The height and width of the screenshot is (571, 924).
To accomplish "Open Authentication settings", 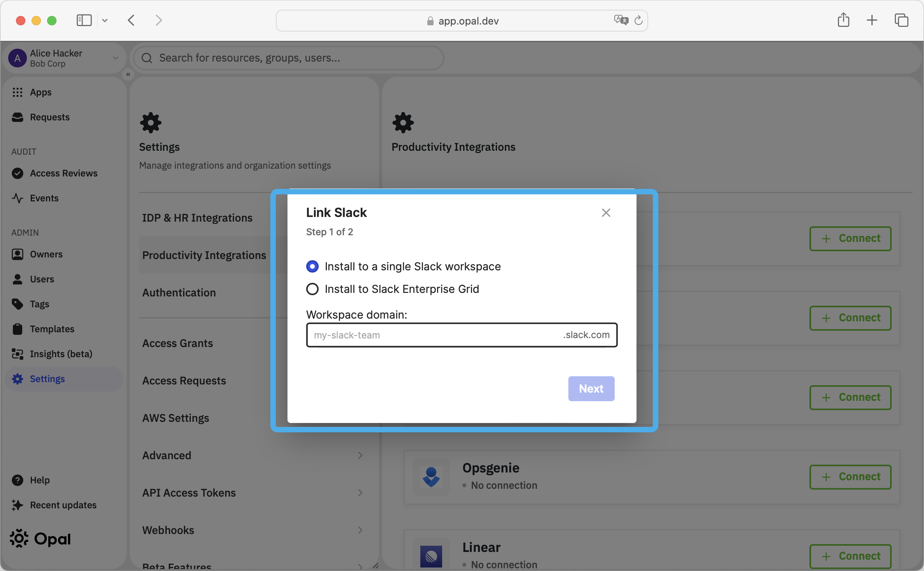I will pos(179,293).
